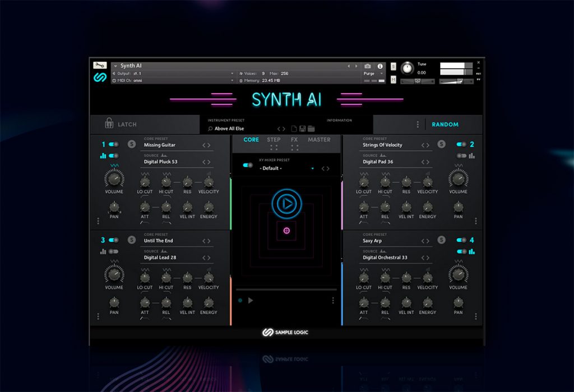Toggle core 3 power switch

click(x=113, y=240)
